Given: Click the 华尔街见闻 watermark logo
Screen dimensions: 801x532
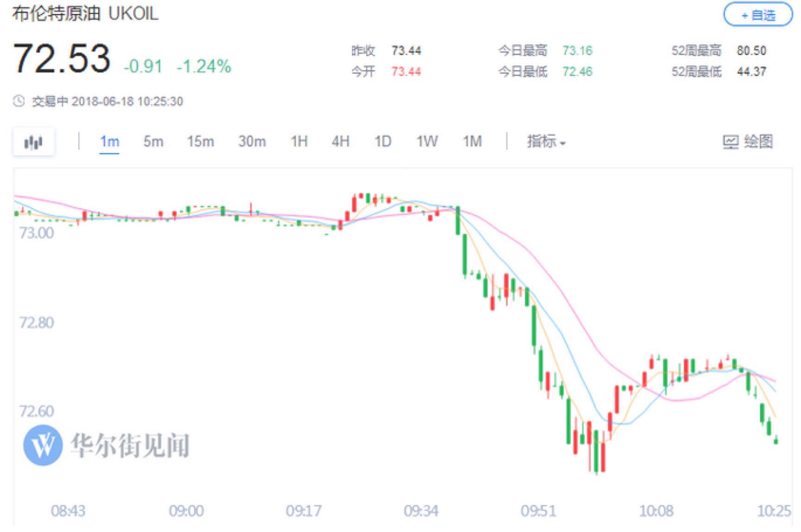Looking at the screenshot, I should (x=43, y=445).
